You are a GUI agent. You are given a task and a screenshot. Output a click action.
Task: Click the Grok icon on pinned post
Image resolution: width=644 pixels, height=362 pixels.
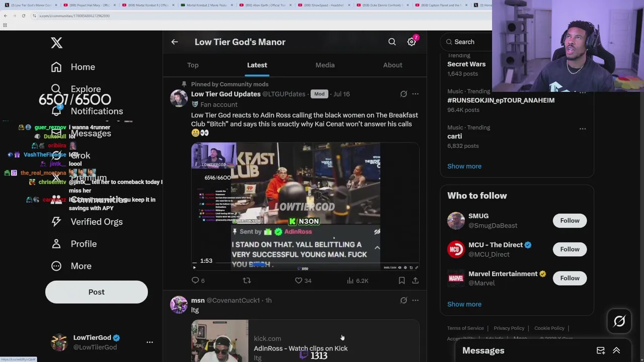404,94
